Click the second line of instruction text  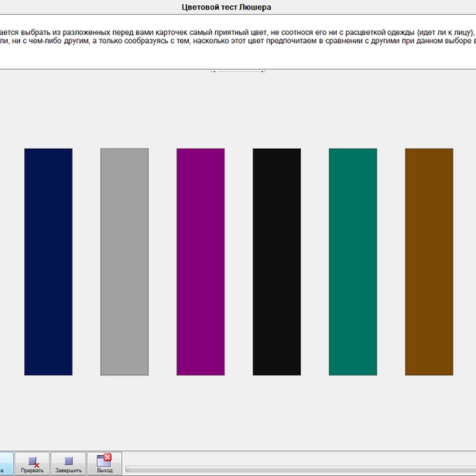(238, 43)
